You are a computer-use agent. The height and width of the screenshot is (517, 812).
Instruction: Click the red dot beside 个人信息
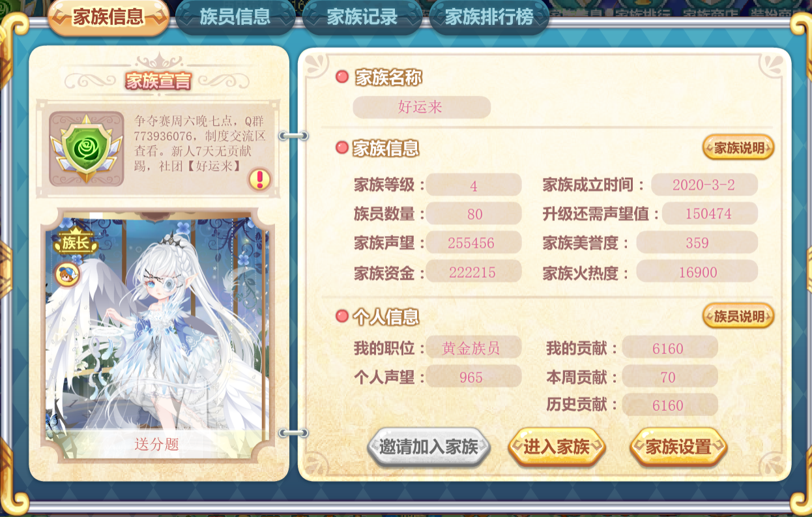tap(342, 316)
